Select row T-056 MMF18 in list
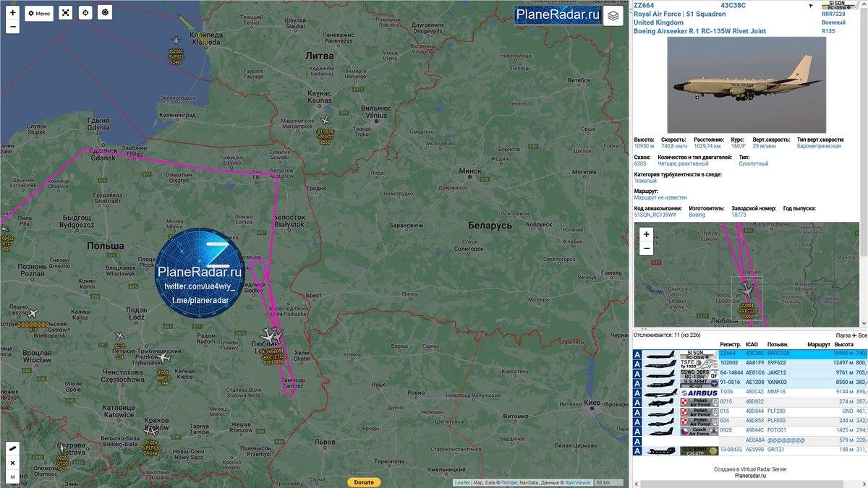This screenshot has width=868, height=488. click(750, 392)
